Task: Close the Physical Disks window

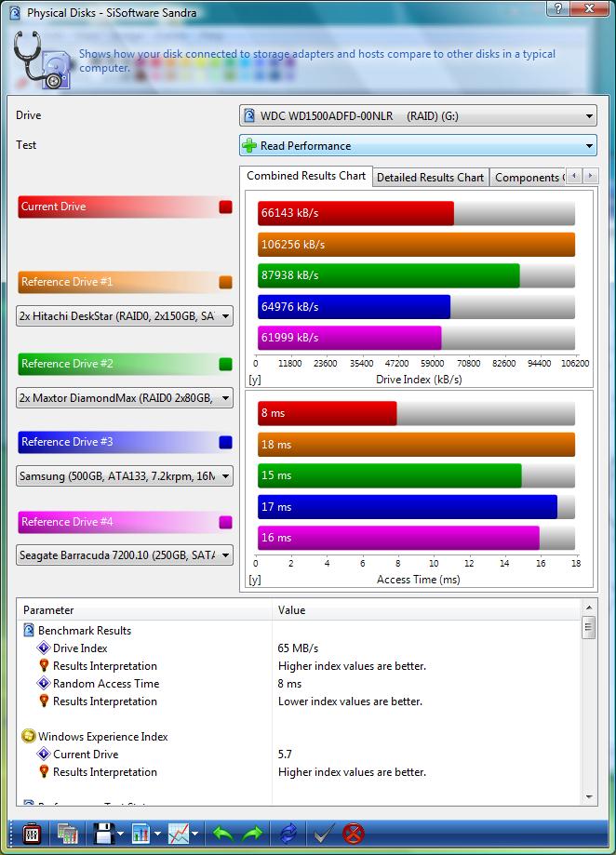Action: [590, 8]
